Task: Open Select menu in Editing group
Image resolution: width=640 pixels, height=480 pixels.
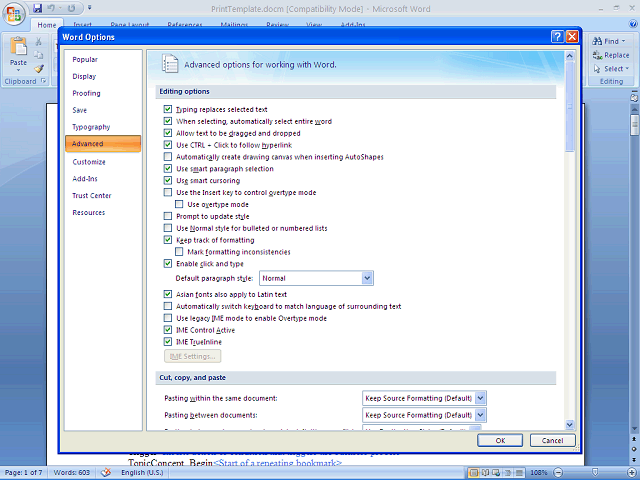Action: pos(611,69)
